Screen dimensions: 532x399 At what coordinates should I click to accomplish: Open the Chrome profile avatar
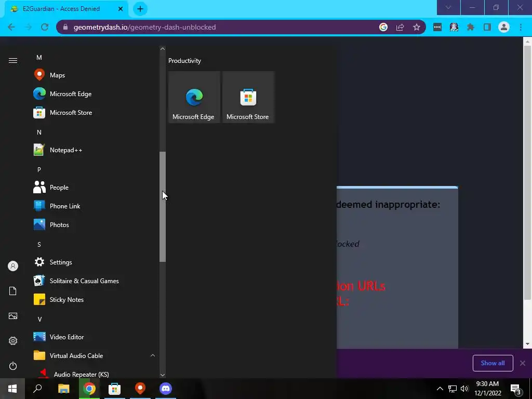point(504,27)
